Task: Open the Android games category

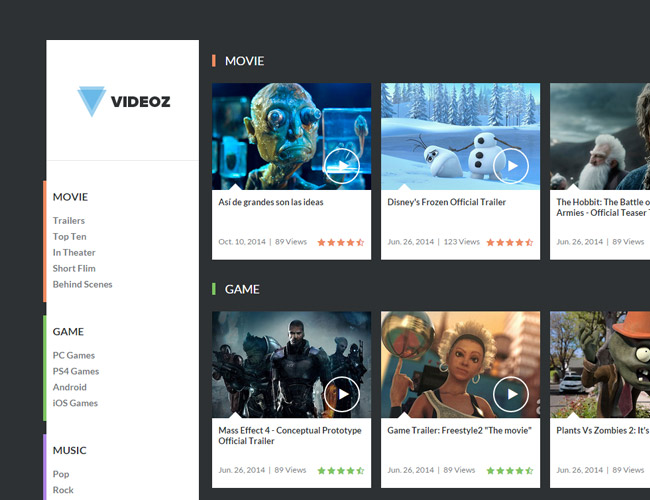Action: tap(70, 387)
